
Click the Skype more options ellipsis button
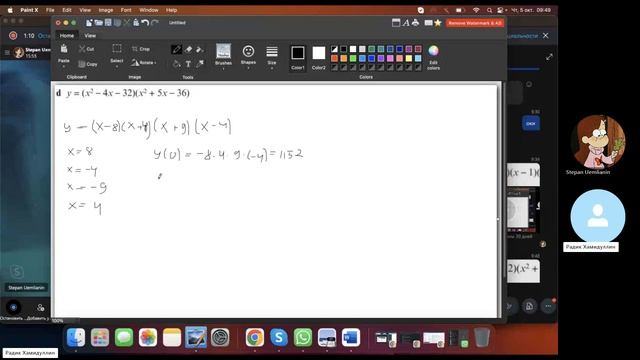click(548, 306)
